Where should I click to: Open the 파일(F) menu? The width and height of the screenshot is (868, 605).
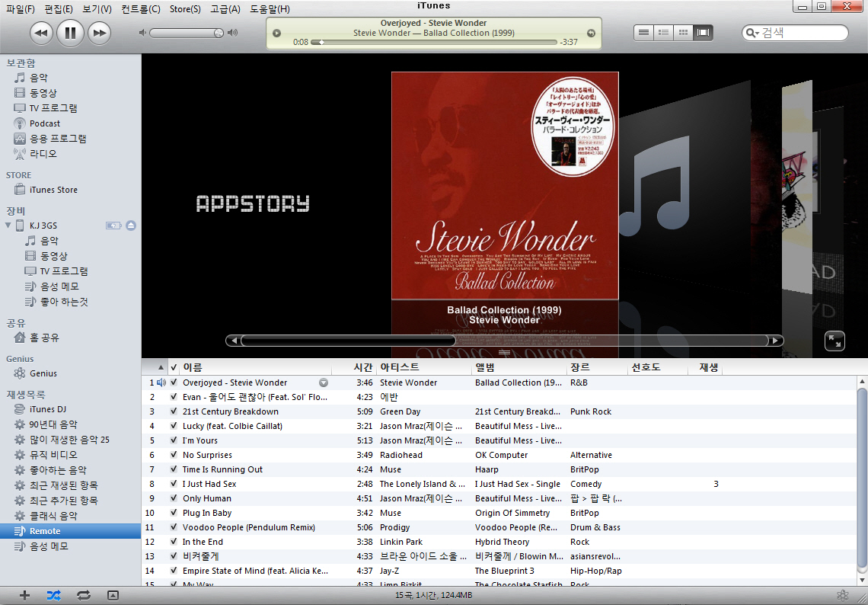(x=21, y=9)
